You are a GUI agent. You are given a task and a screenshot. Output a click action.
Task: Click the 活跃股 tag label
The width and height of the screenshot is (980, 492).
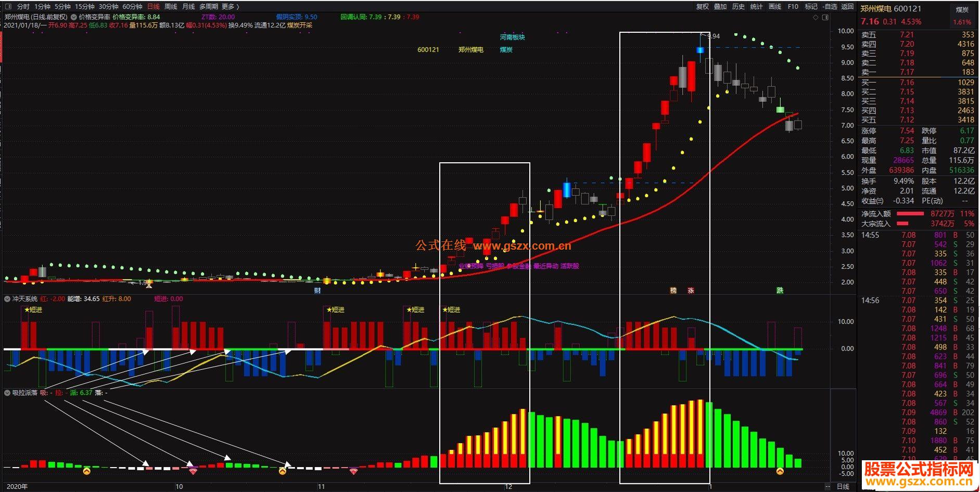pos(569,266)
